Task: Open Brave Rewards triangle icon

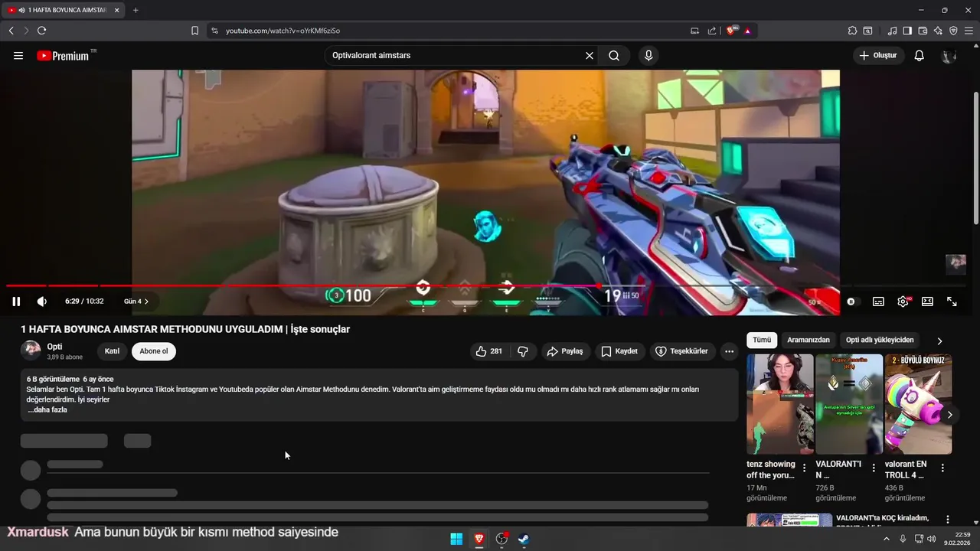Action: (746, 31)
